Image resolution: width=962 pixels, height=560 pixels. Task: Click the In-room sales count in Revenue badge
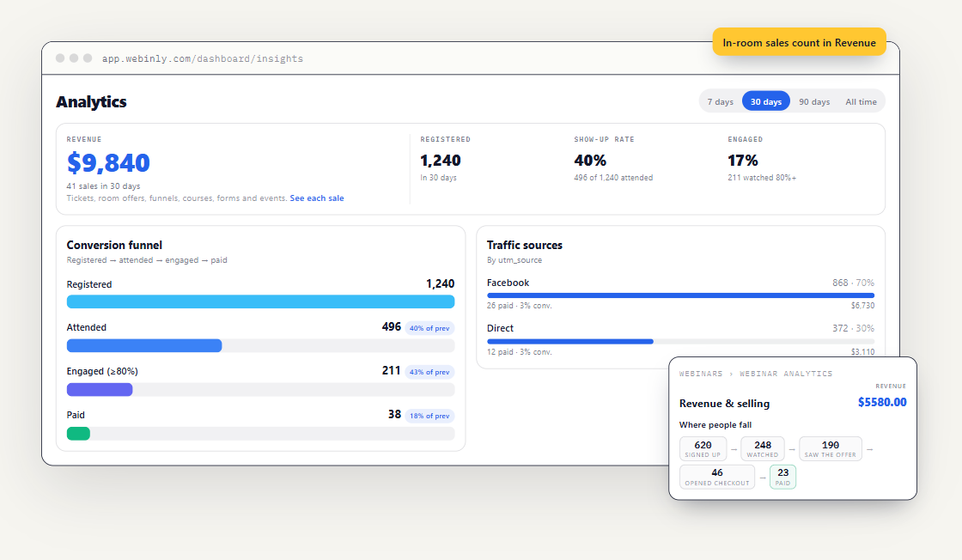[800, 42]
